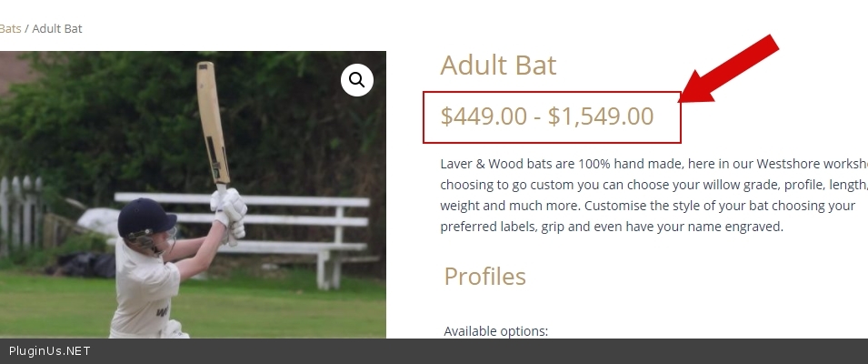Click the Available options label
The height and width of the screenshot is (364, 868).
(495, 330)
